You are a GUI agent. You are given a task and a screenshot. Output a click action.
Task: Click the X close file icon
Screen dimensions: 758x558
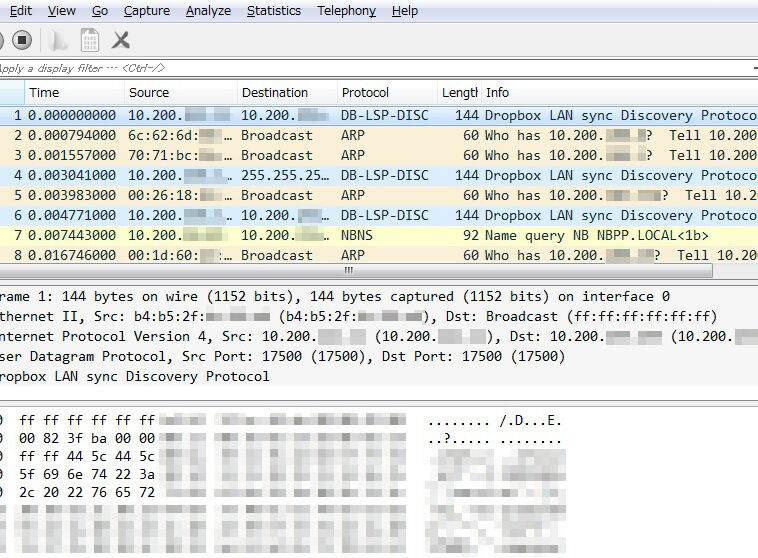121,40
